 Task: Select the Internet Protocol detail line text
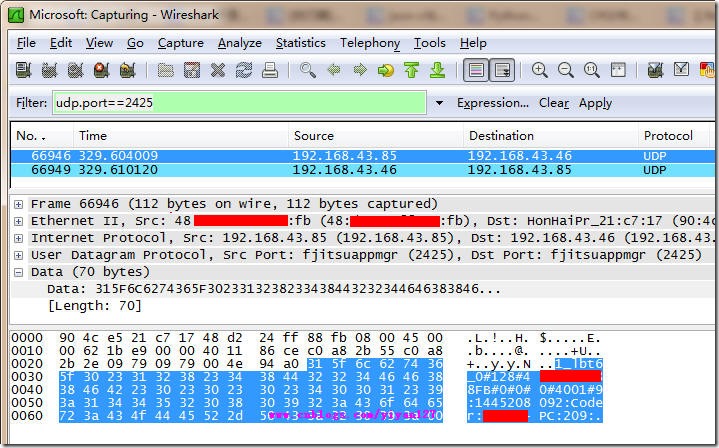(x=371, y=238)
